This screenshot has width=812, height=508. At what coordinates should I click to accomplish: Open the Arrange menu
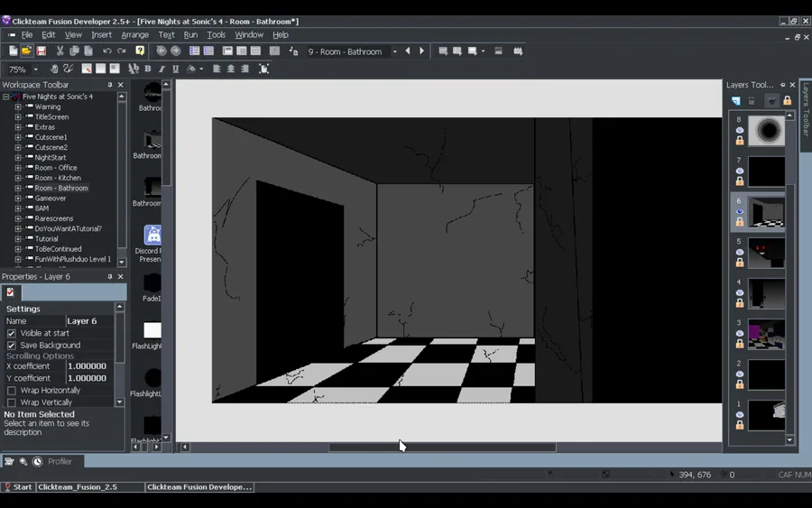pyautogui.click(x=134, y=34)
